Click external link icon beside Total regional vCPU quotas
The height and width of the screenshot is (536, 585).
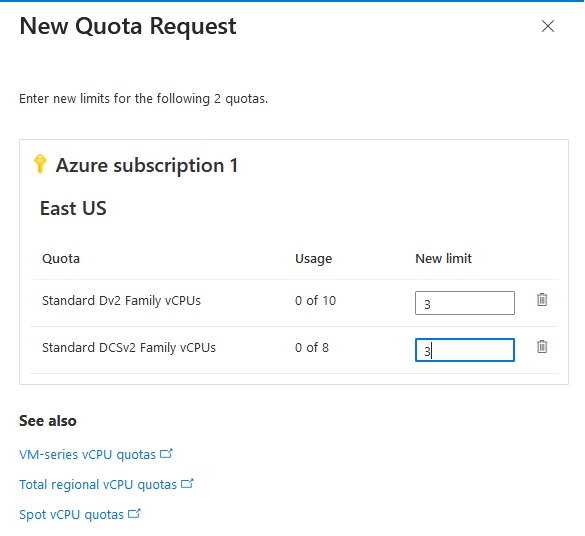pyautogui.click(x=187, y=483)
